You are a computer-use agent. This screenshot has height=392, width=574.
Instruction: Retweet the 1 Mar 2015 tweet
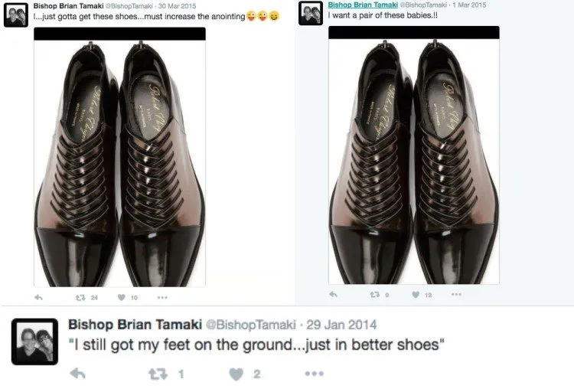pos(374,294)
